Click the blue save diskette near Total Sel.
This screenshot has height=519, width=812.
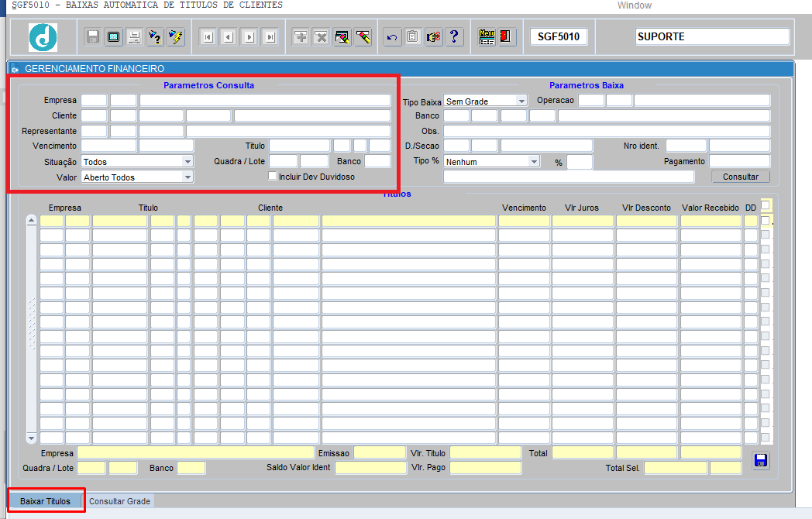click(761, 460)
